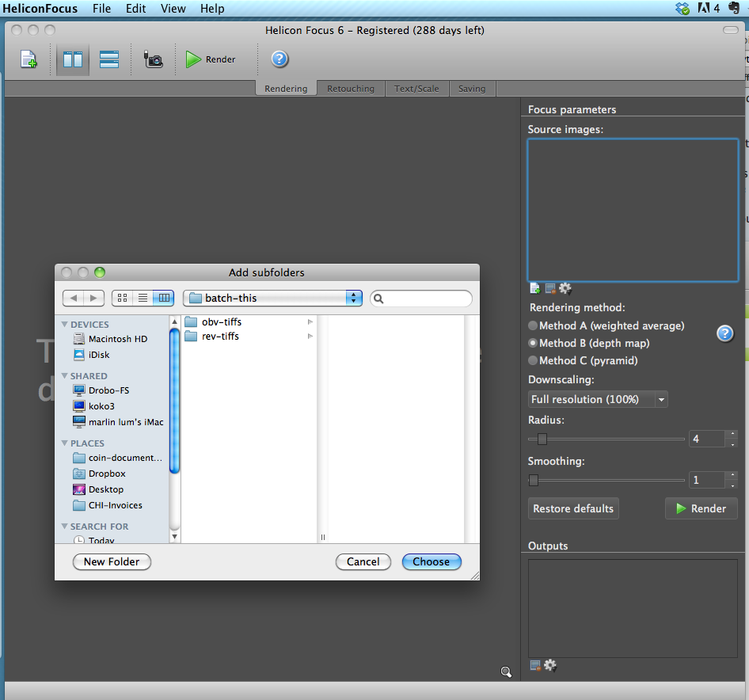Open the source images gear menu
The image size is (749, 700).
point(565,288)
